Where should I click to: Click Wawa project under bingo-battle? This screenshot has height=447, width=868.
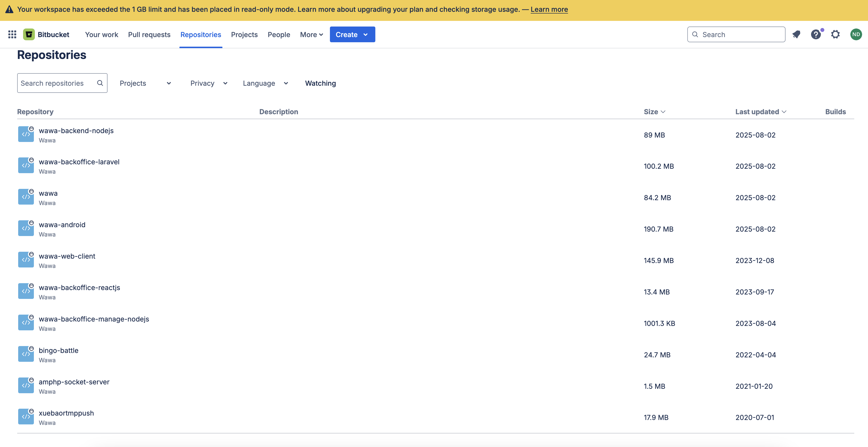click(47, 360)
